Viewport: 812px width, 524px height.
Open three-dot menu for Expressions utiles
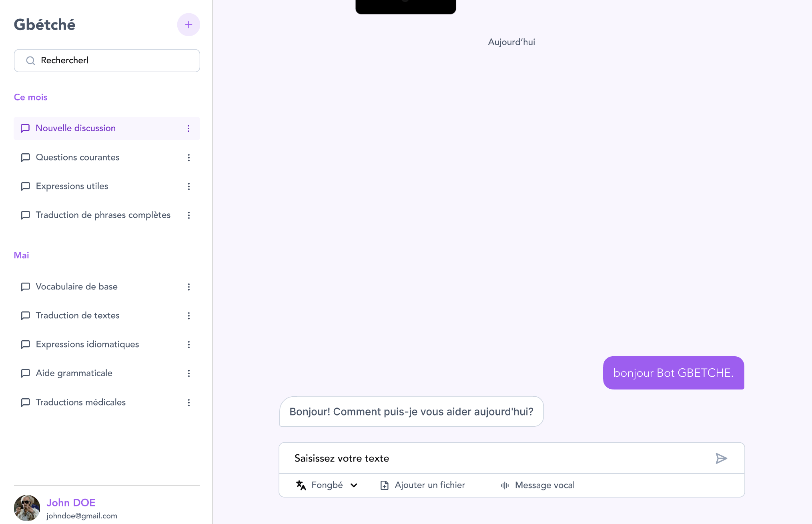[188, 187]
